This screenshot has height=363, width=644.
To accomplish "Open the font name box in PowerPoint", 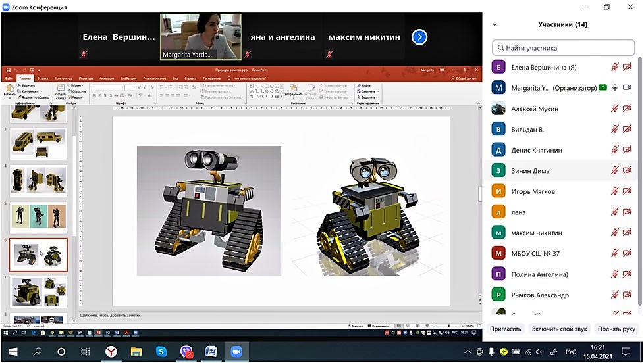I will point(107,87).
